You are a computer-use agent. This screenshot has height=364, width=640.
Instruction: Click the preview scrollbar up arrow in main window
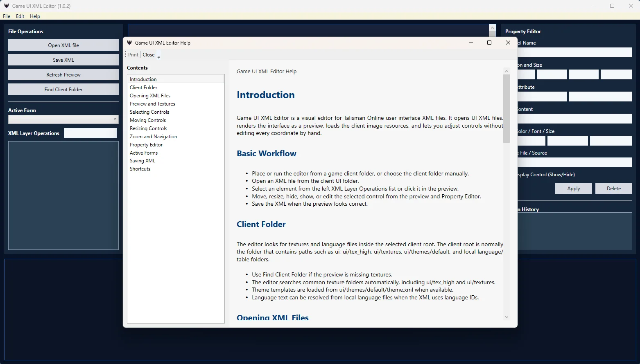(x=492, y=28)
